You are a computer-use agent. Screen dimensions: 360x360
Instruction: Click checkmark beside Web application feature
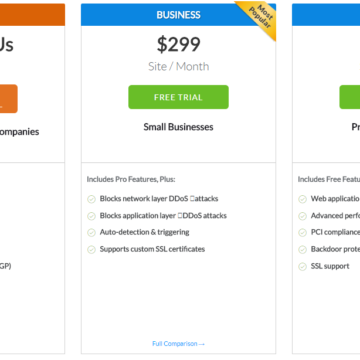(302, 199)
